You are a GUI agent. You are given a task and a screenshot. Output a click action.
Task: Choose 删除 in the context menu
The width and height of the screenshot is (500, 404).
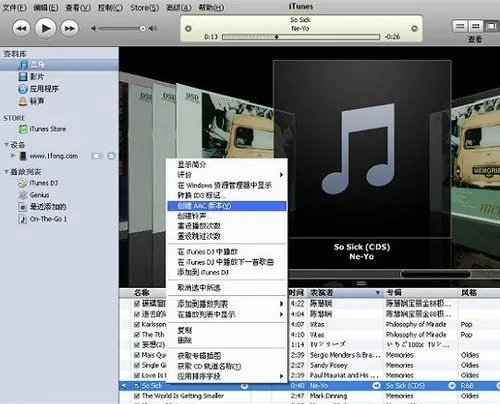227,340
